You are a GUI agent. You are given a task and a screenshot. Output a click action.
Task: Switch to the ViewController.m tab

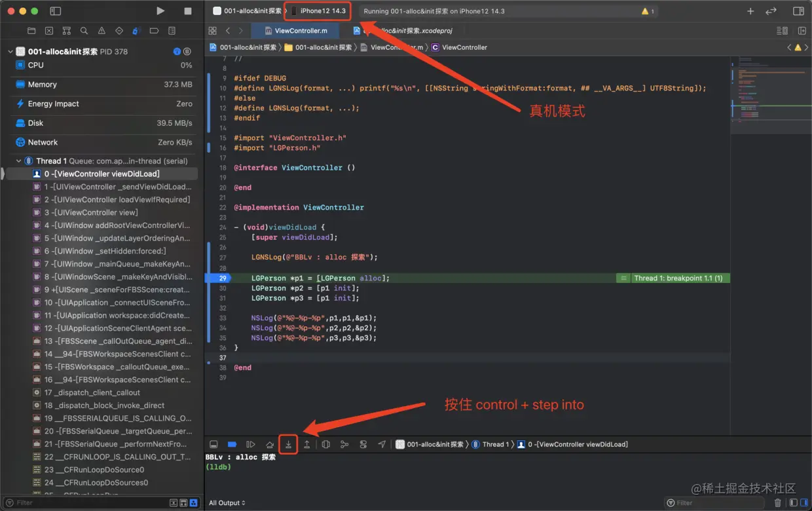pos(295,31)
